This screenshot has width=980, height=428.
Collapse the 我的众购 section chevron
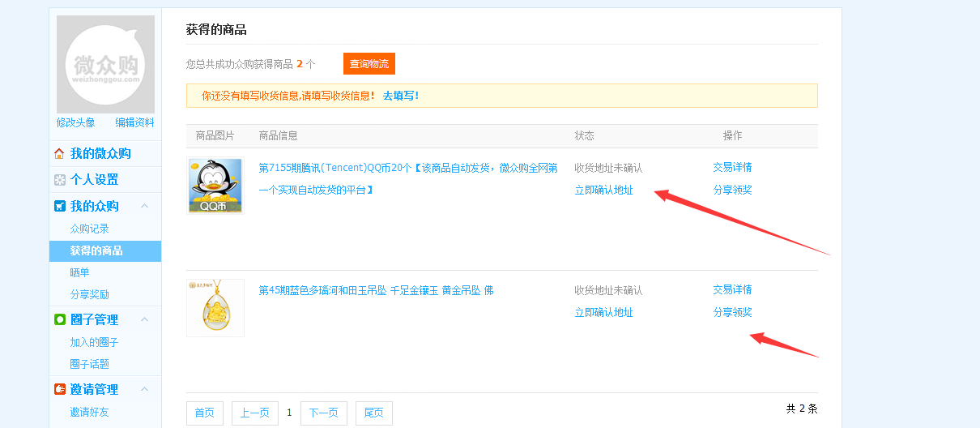[x=145, y=206]
